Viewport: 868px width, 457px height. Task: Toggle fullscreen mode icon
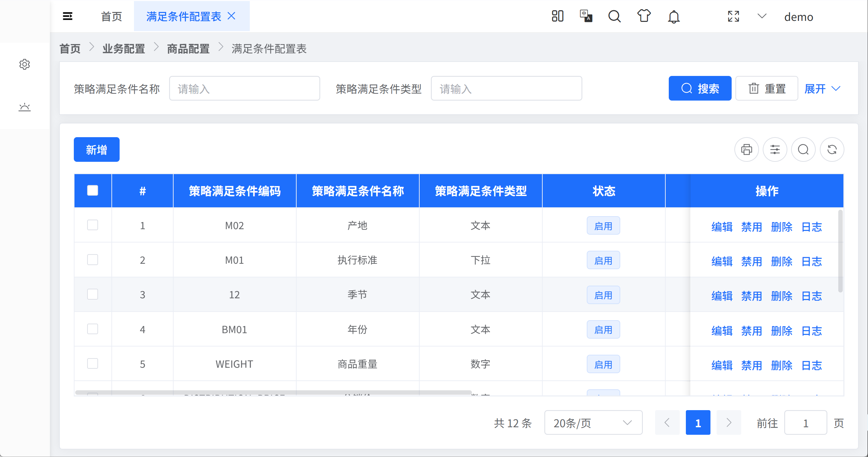tap(733, 16)
